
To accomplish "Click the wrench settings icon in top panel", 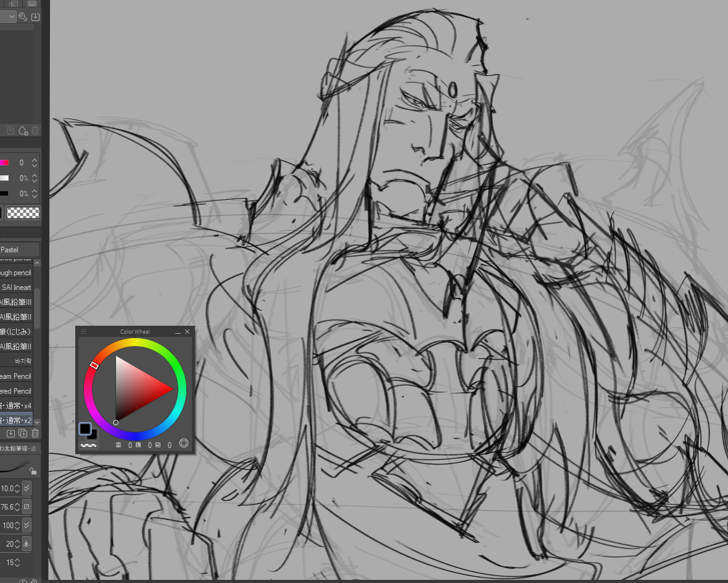I will coord(23,17).
